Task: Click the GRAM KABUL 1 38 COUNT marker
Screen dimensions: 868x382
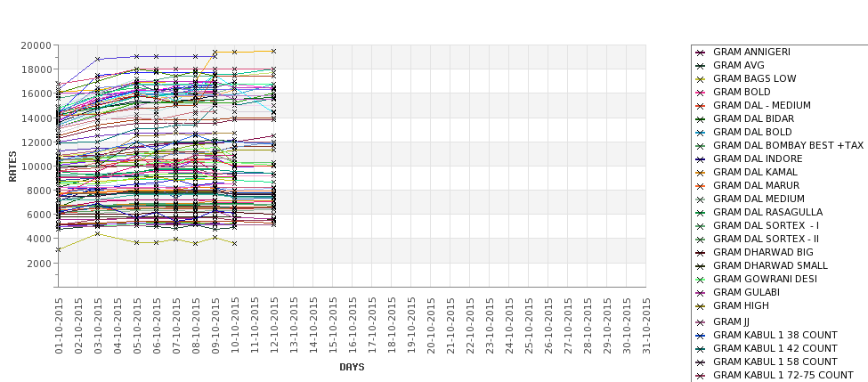Action: tap(701, 336)
